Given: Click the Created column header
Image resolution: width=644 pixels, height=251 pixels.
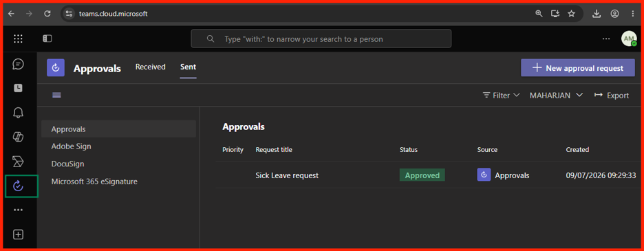Looking at the screenshot, I should tap(577, 150).
